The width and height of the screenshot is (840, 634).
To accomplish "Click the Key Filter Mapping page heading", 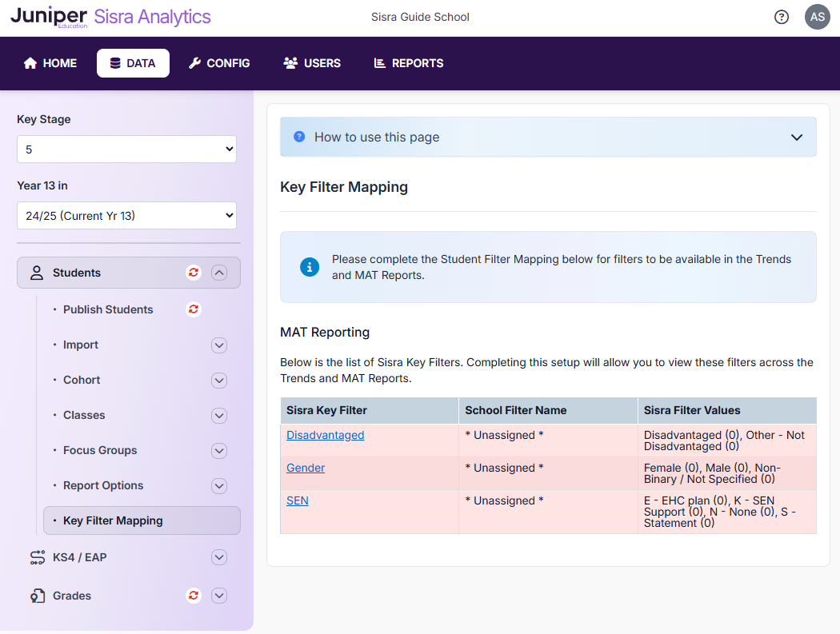I will [x=344, y=187].
